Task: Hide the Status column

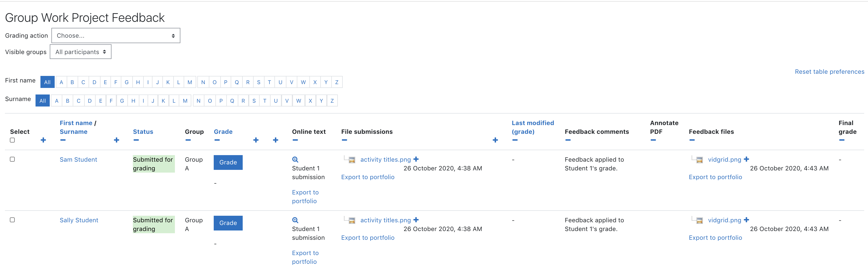Action: (x=136, y=140)
